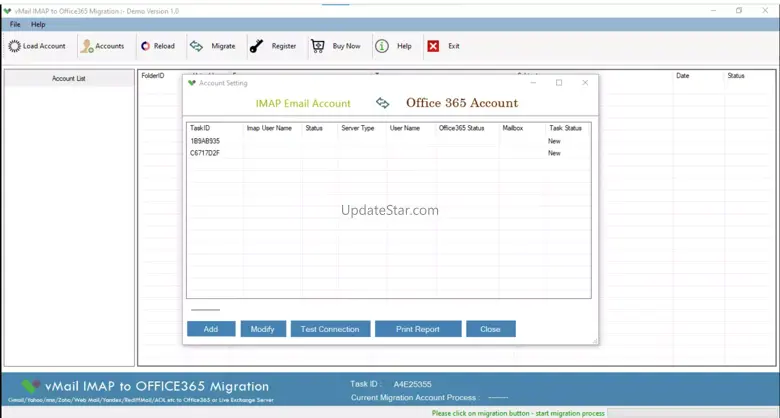Image resolution: width=780 pixels, height=418 pixels.
Task: Click the Status column header in Account Setting
Action: [x=314, y=128]
